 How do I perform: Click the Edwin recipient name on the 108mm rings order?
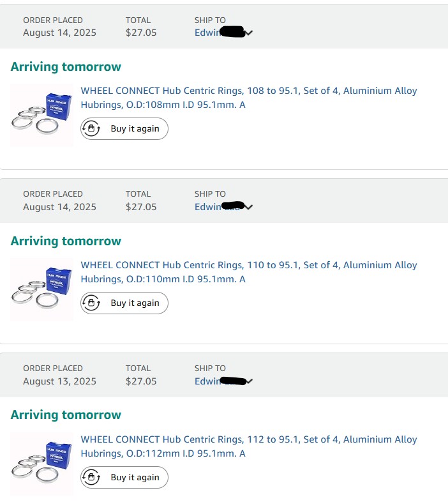coord(207,33)
